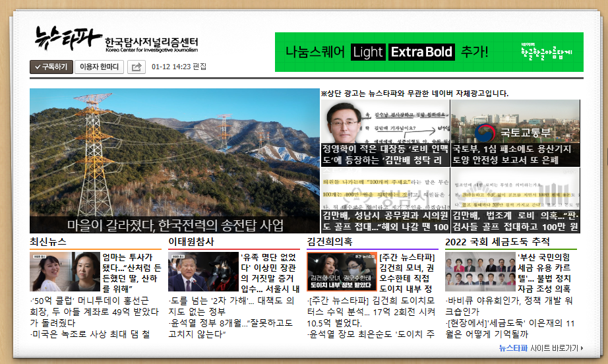This screenshot has width=608, height=364.
Task: Open 부산 국민의힘 의원 group thumbnail
Action: 480,272
